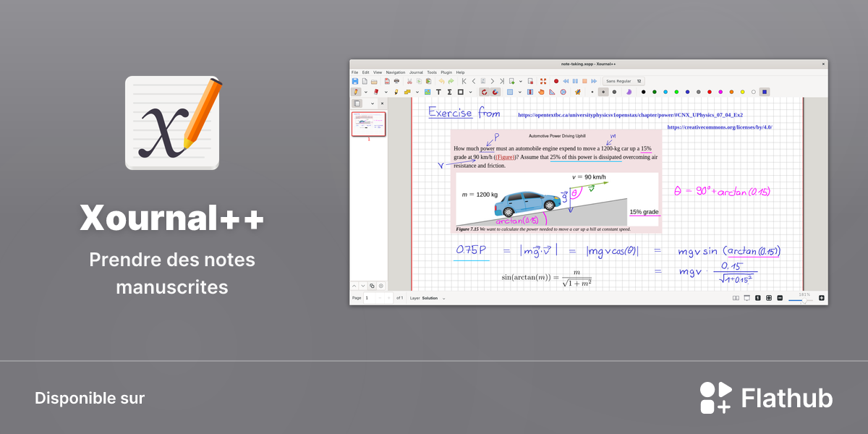
Task: Open the Pen tool options dropdown arrow
Action: [366, 92]
